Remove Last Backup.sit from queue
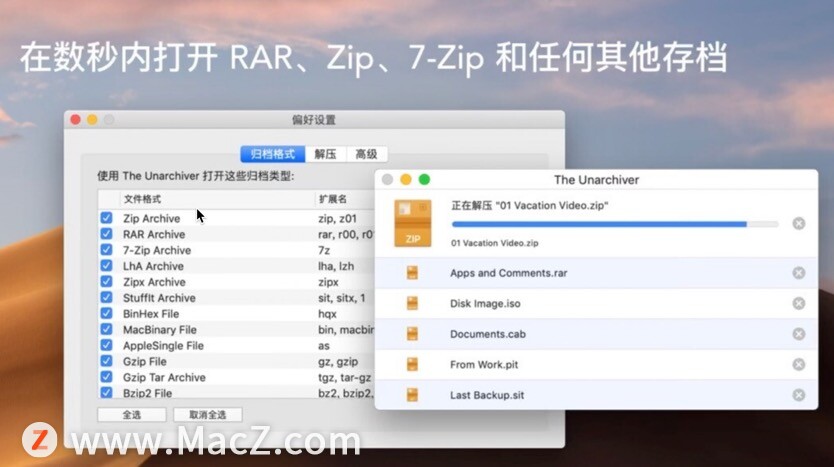 tap(798, 395)
